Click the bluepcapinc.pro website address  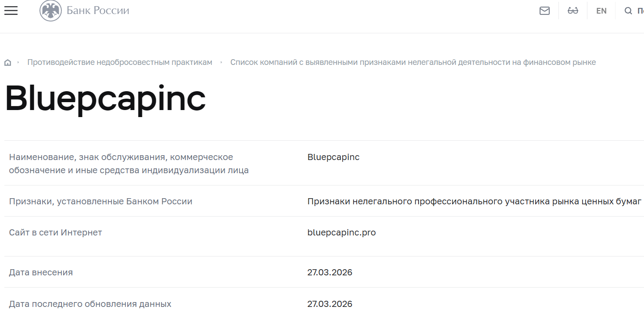(341, 232)
